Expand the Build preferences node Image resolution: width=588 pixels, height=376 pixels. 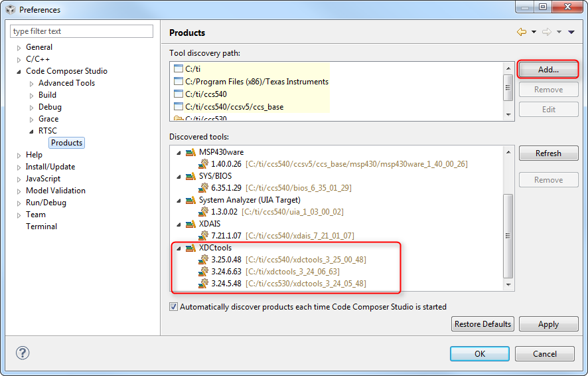tap(31, 96)
